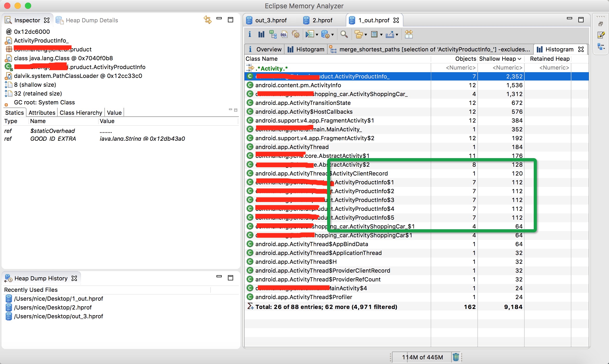Viewport: 609px width, 364px height.
Task: Run garbage collector trash can icon
Action: tap(456, 357)
